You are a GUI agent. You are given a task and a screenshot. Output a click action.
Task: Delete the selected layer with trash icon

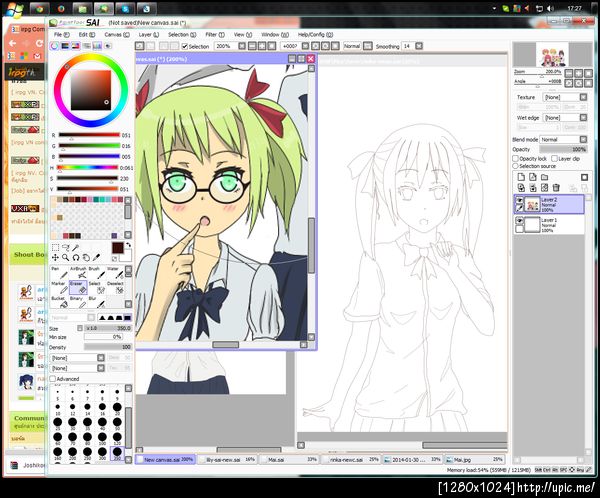tap(556, 188)
